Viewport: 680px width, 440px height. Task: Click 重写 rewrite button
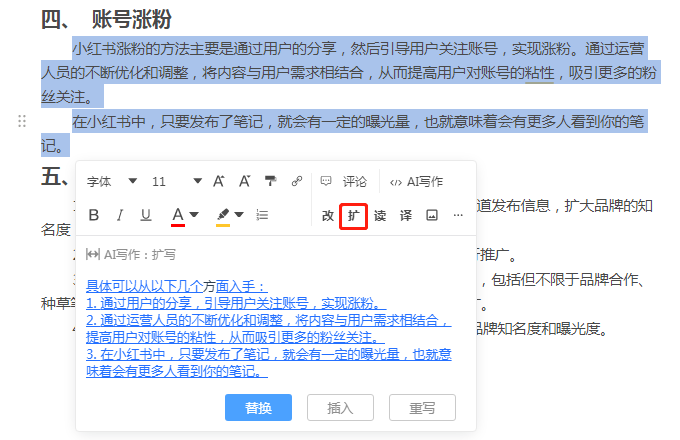coord(422,407)
